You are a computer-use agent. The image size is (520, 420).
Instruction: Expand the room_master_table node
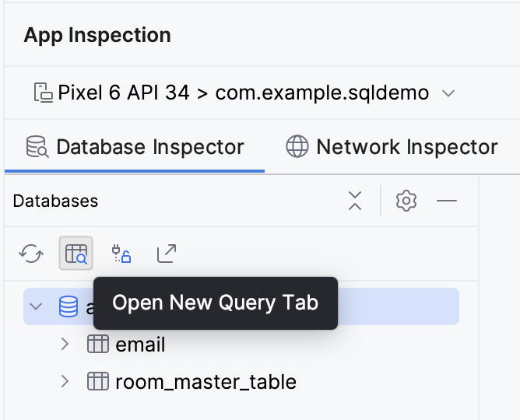[65, 382]
